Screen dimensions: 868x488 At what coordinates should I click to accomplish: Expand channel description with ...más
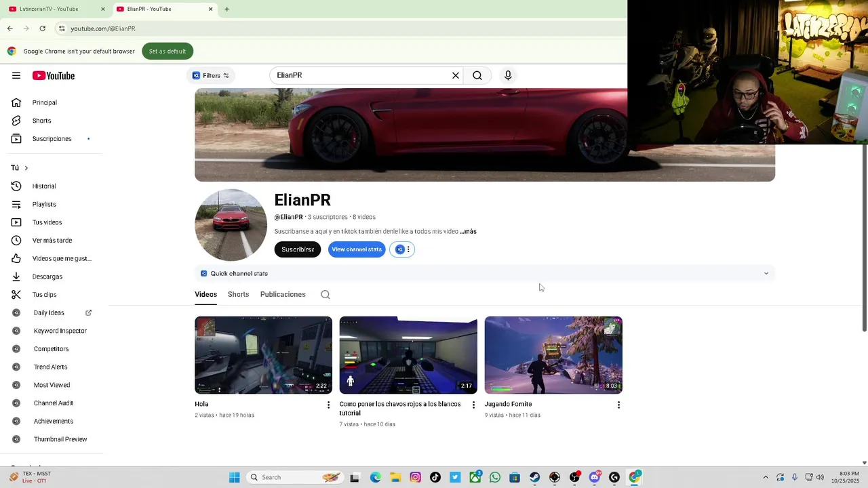point(468,231)
